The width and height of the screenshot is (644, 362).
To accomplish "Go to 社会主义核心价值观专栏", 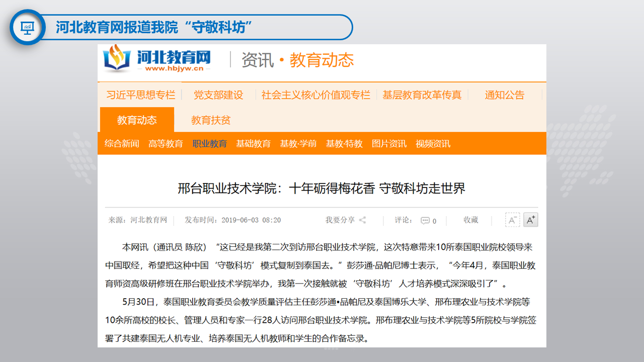I will [315, 95].
